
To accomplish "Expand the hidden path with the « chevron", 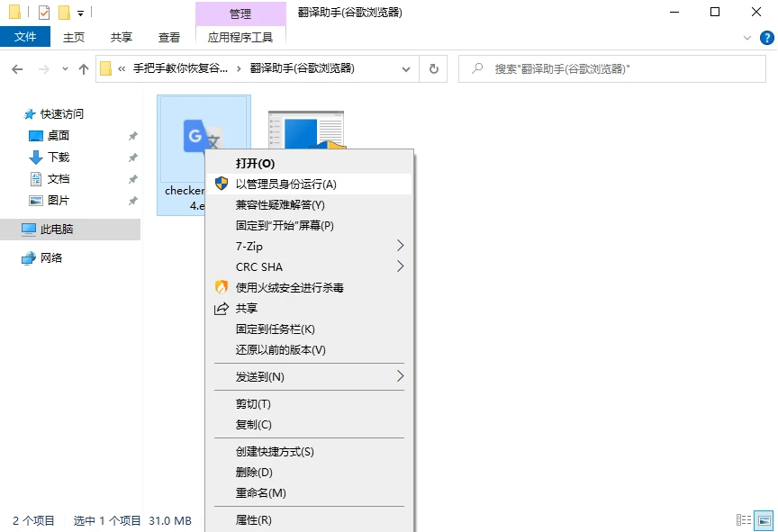I will [122, 69].
